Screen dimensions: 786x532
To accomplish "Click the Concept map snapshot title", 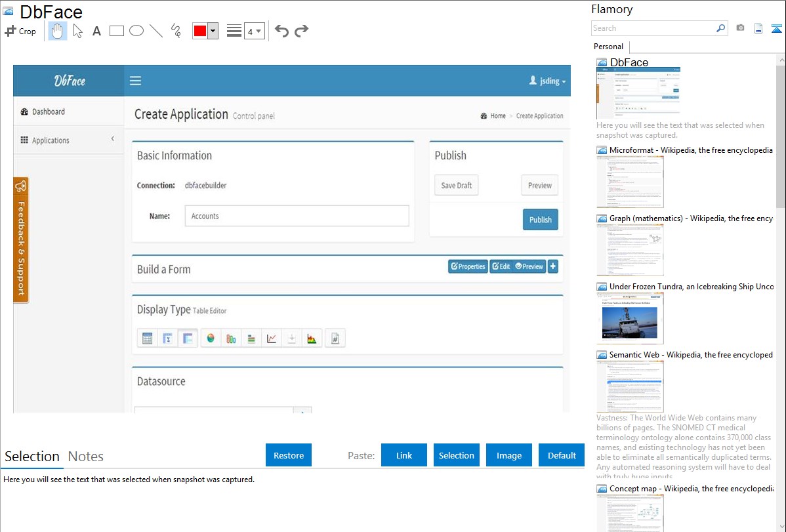I will coord(692,488).
